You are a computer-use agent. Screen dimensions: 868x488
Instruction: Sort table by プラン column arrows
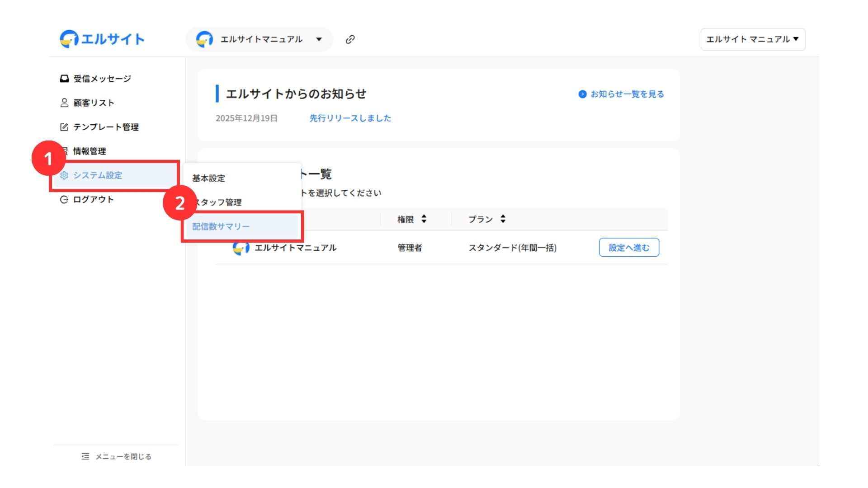(503, 219)
